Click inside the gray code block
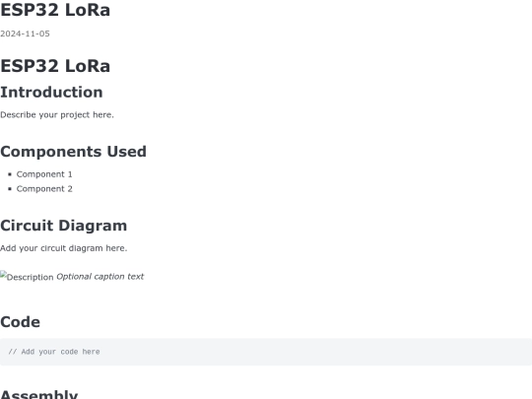This screenshot has width=532, height=399. [x=266, y=352]
